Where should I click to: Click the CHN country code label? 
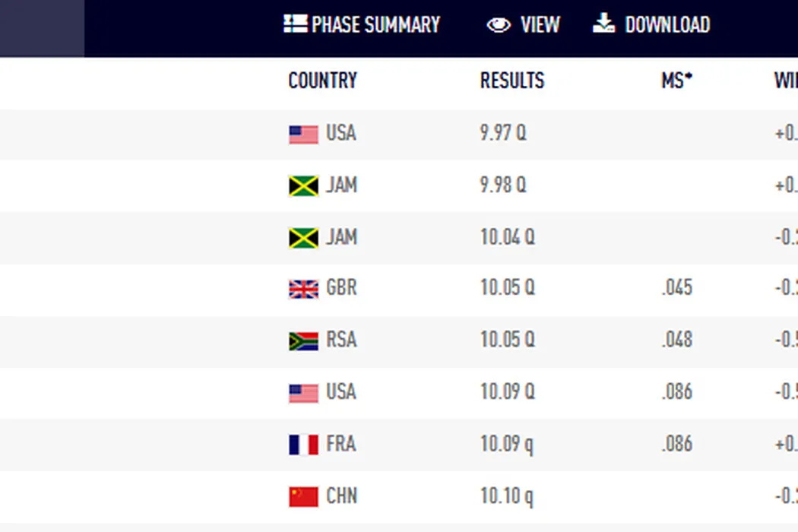pyautogui.click(x=341, y=496)
